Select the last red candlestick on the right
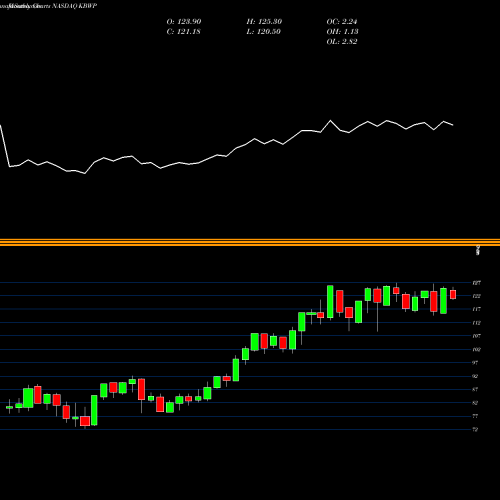Screen dimensions: 500x500 tap(453, 294)
